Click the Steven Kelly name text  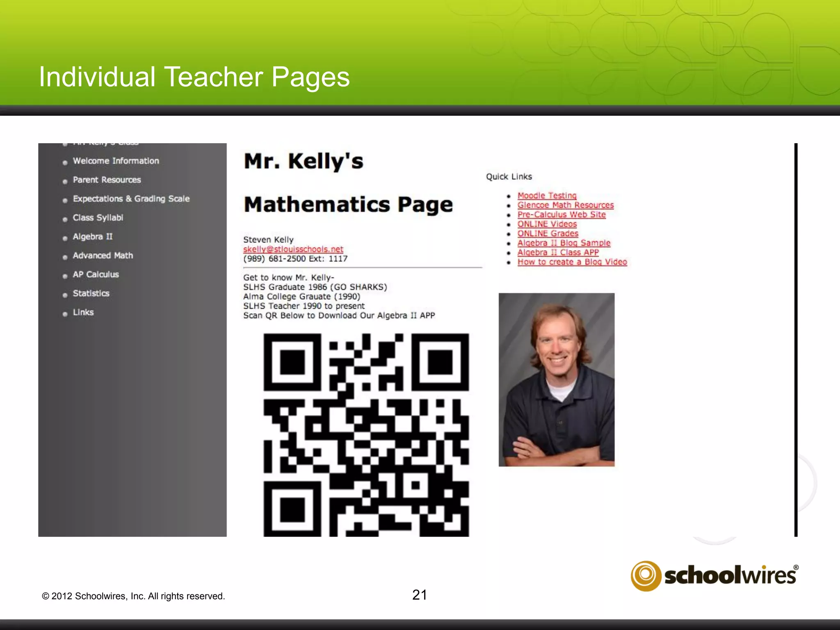pos(268,240)
